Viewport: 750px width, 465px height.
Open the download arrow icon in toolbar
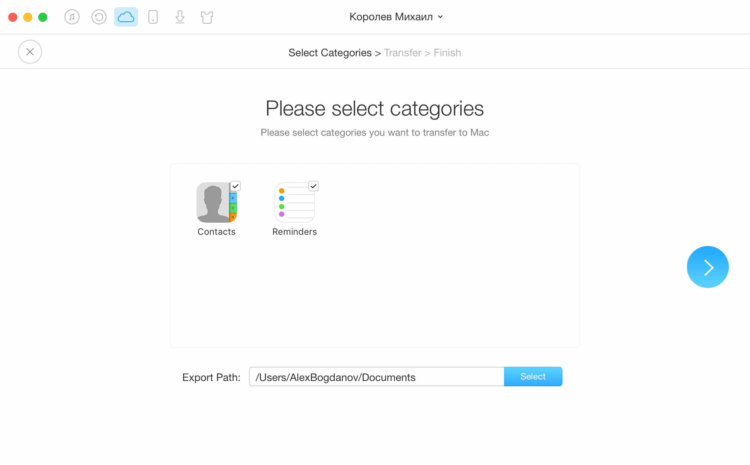(180, 17)
